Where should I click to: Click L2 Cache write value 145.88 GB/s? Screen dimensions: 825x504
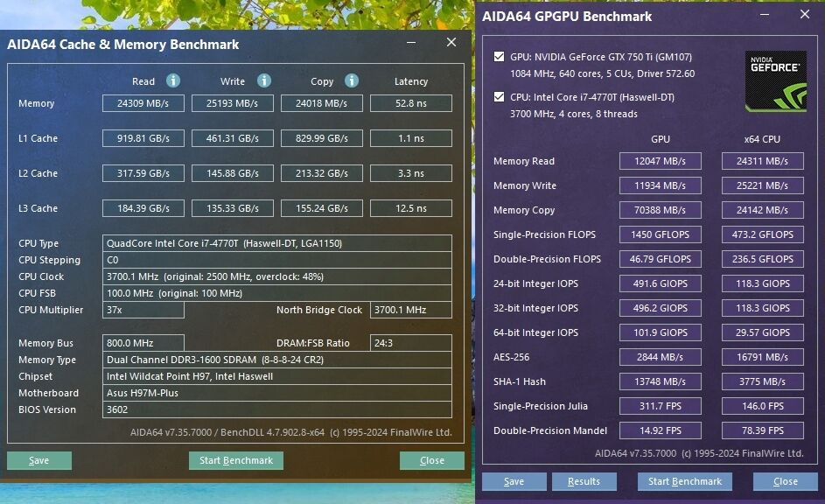pyautogui.click(x=233, y=173)
